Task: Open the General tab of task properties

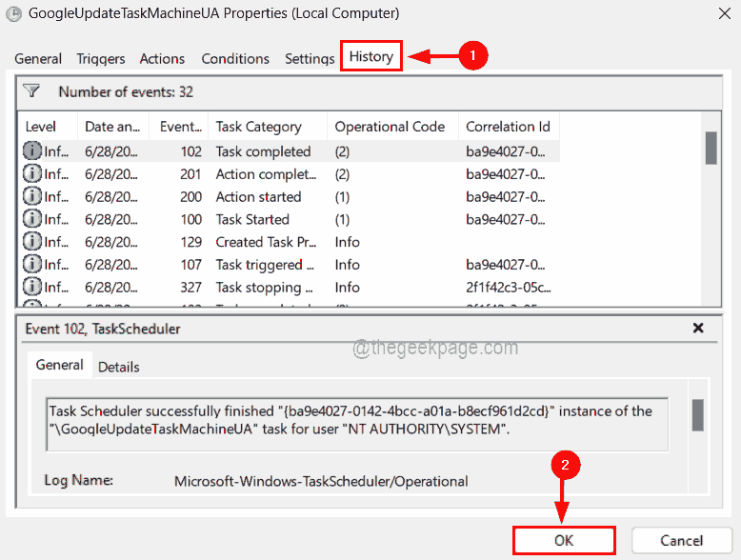Action: (x=38, y=59)
